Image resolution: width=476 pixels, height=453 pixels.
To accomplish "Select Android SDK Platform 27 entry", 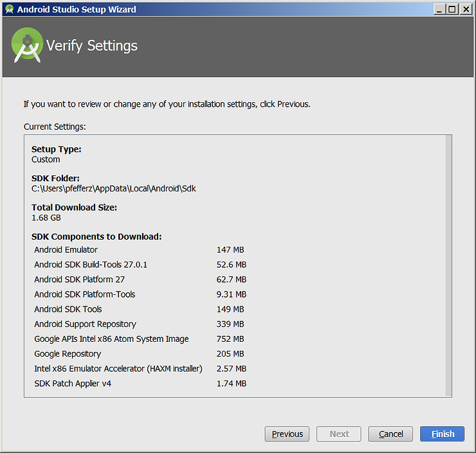I will (79, 280).
